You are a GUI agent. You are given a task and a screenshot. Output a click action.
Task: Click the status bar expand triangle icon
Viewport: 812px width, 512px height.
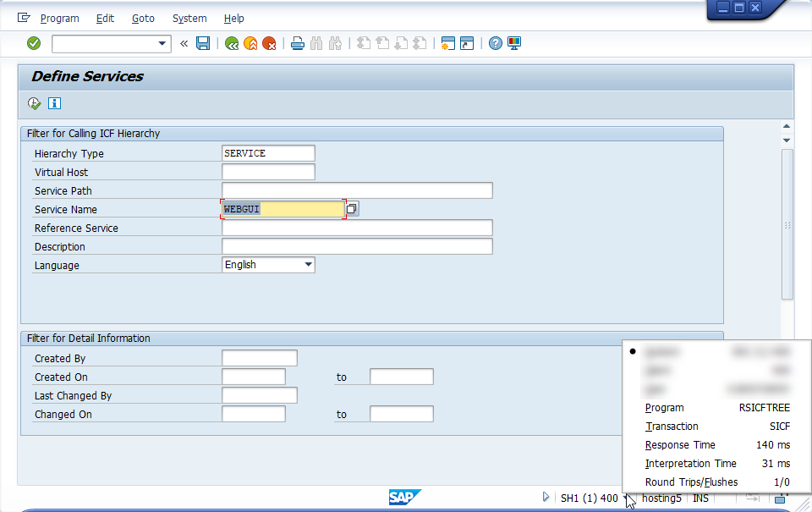[x=546, y=497]
